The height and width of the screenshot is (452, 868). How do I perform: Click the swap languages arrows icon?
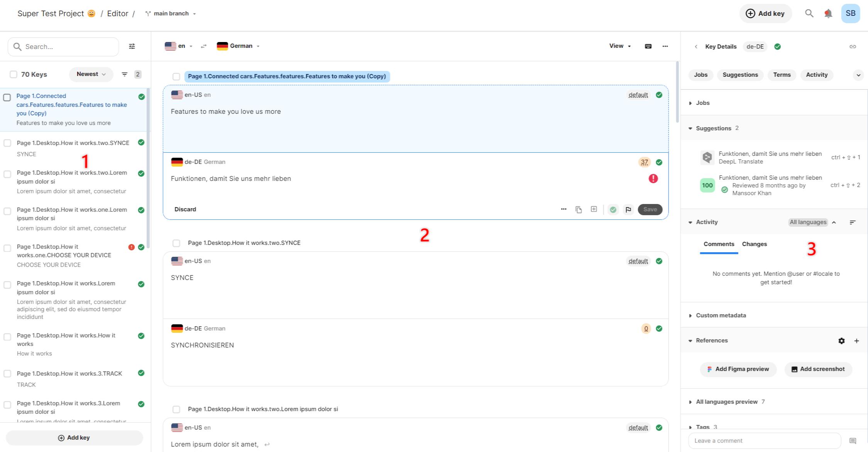click(x=204, y=46)
